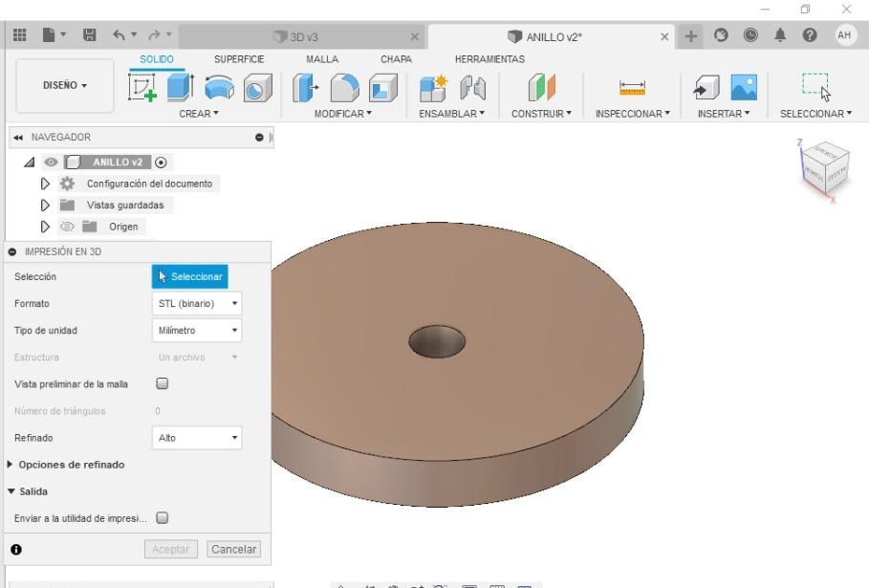Click the Save disk icon
The width and height of the screenshot is (869, 588).
pos(89,35)
